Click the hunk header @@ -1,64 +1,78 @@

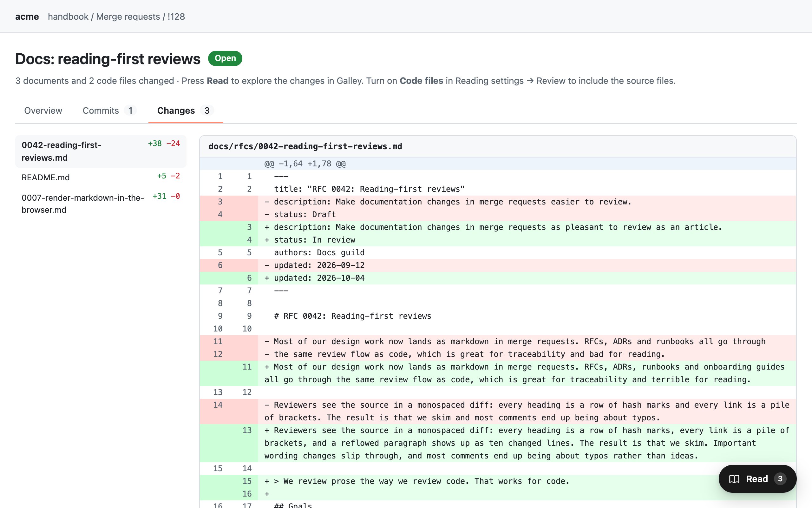[x=498, y=164]
